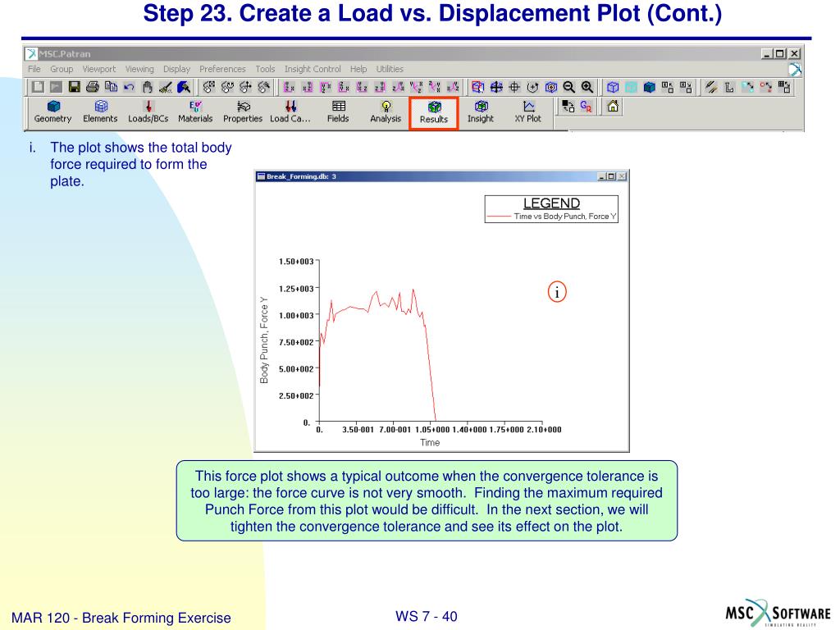This screenshot has width=840, height=630.
Task: Open the Loads/BCs application
Action: (148, 112)
